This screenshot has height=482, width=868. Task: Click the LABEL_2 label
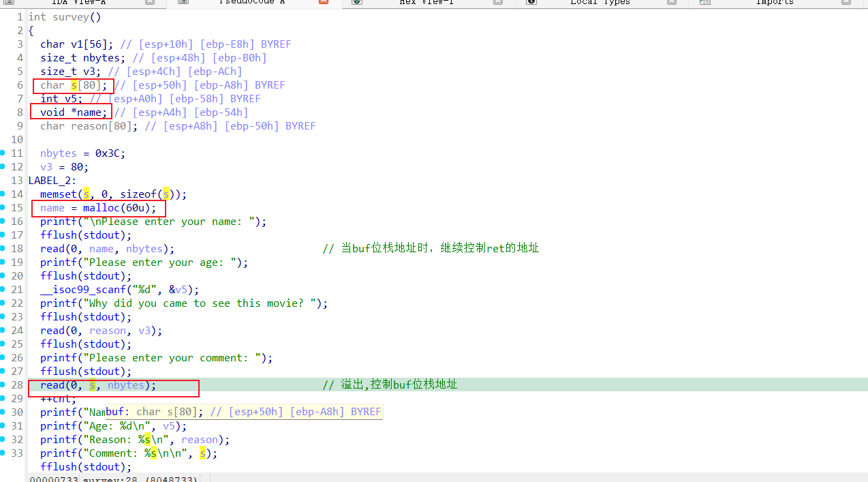click(x=50, y=181)
